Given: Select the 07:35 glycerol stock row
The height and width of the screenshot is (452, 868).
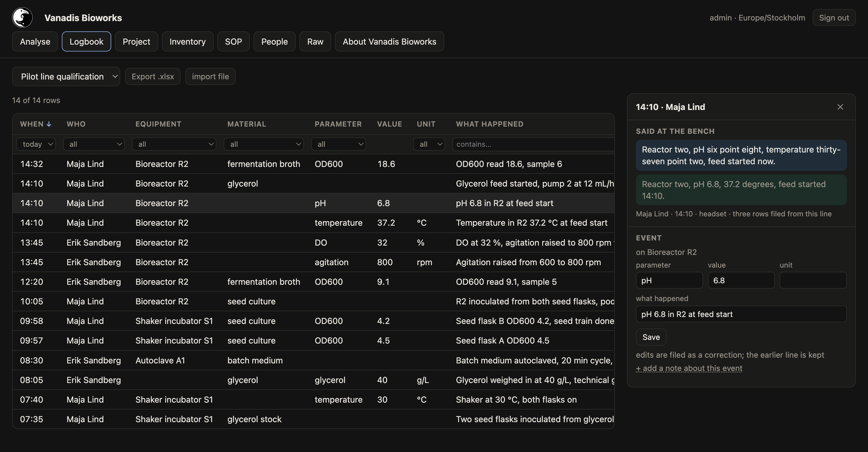Looking at the screenshot, I should pos(313,419).
